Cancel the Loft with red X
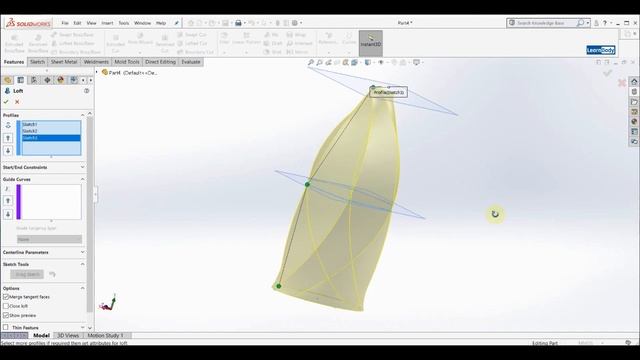Viewport: 640px width, 360px height. (x=17, y=102)
